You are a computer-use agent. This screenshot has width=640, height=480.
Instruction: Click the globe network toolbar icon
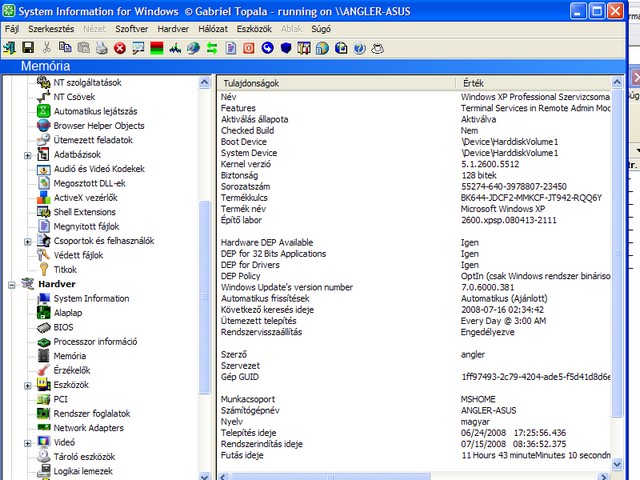(193, 48)
